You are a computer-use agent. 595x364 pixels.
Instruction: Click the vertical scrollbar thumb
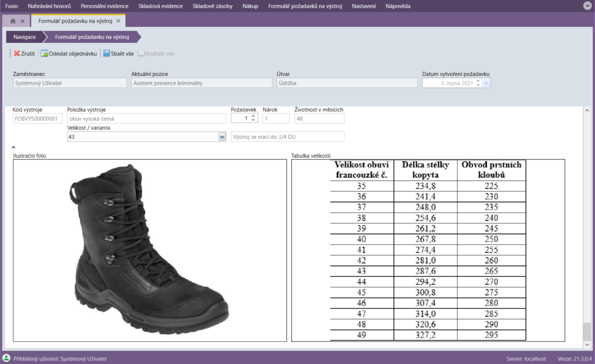(x=587, y=331)
